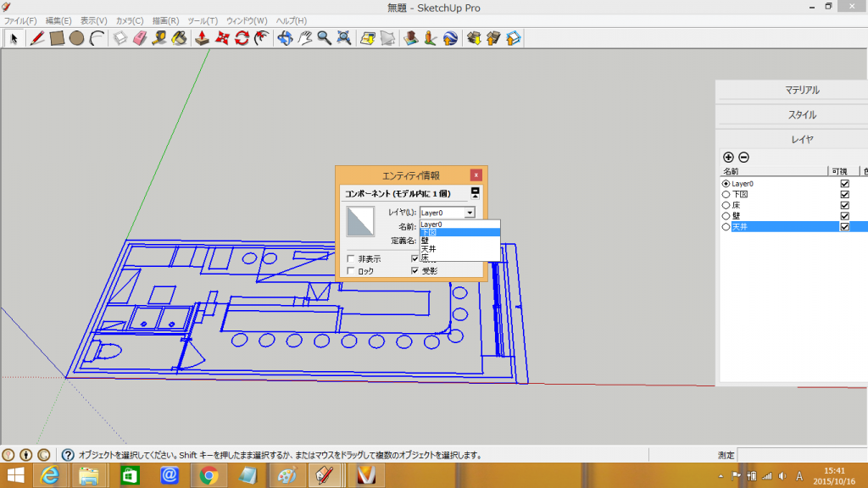Toggle Entity Info details expand button
Screen dimensions: 868x488
point(476,194)
